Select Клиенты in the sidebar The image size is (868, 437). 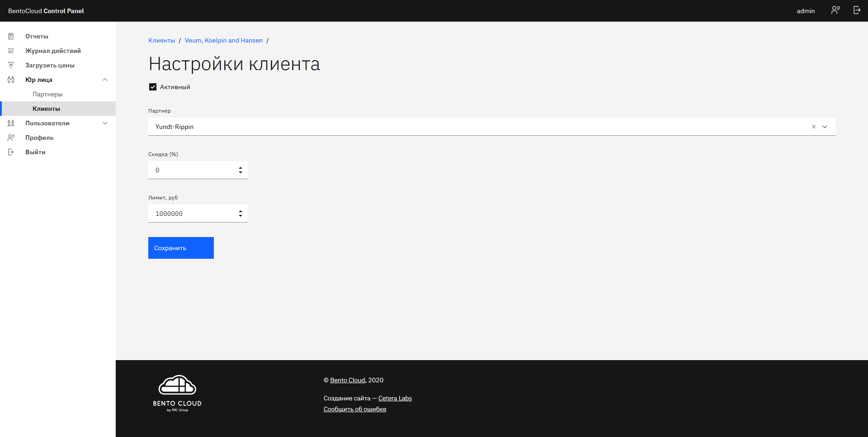[46, 109]
